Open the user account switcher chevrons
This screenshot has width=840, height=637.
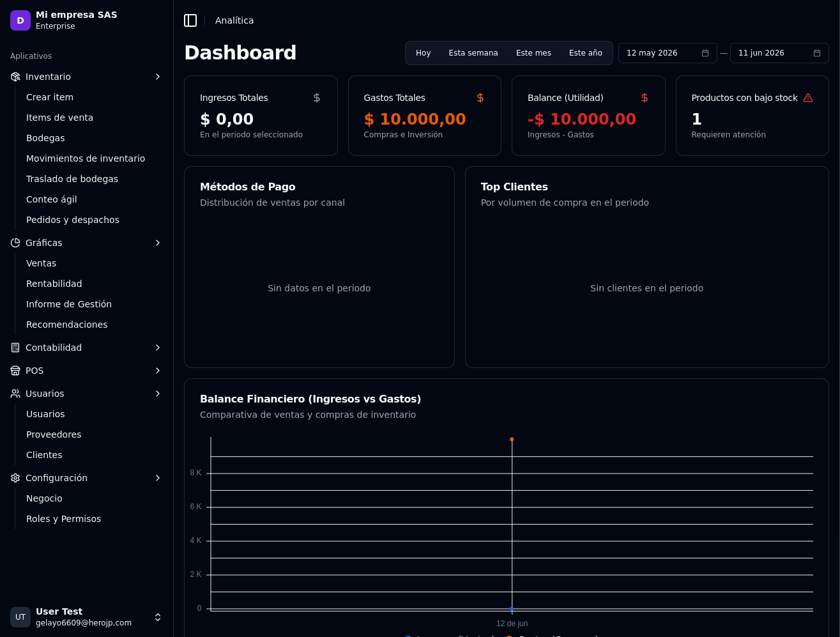158,617
